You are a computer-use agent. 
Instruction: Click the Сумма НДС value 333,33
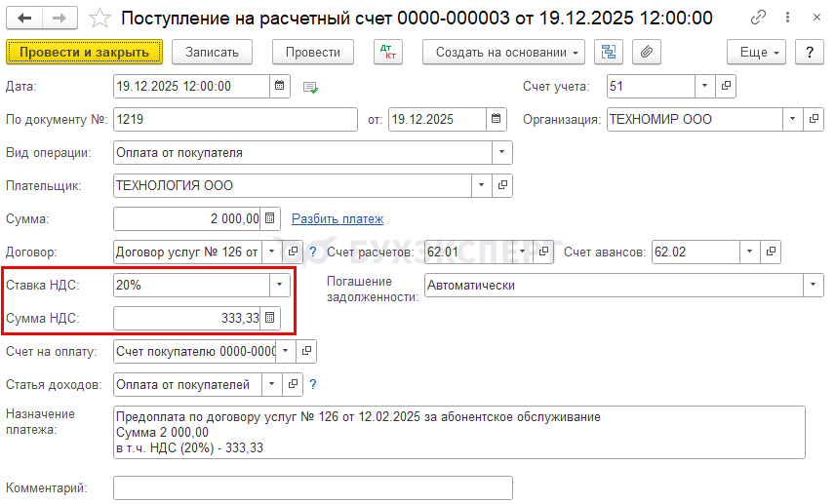tap(240, 318)
